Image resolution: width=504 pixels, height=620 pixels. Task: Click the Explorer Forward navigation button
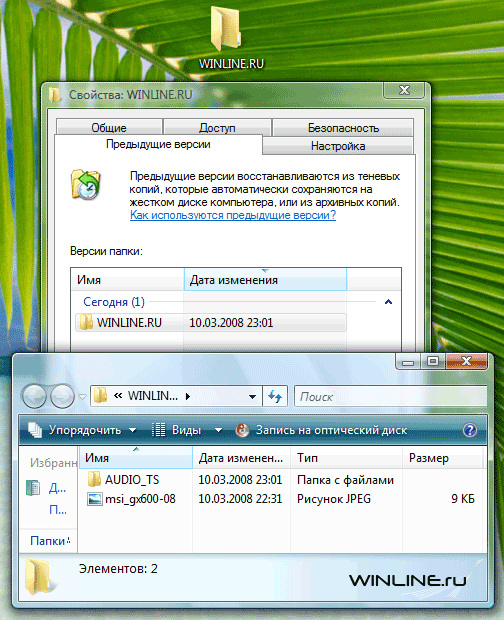click(62, 396)
